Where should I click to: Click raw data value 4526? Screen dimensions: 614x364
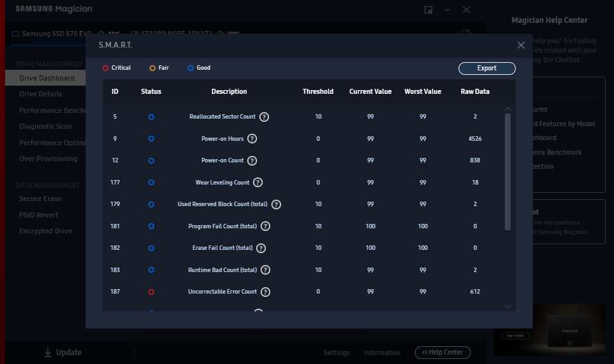(x=475, y=138)
